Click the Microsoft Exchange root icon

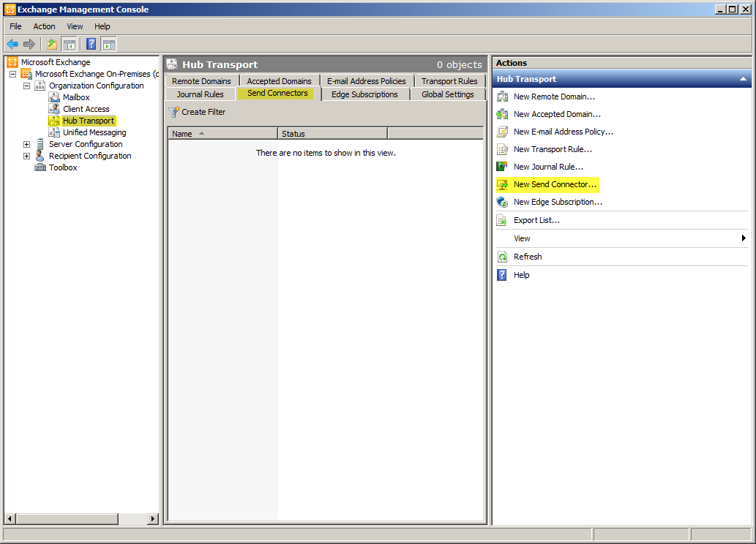click(x=12, y=62)
